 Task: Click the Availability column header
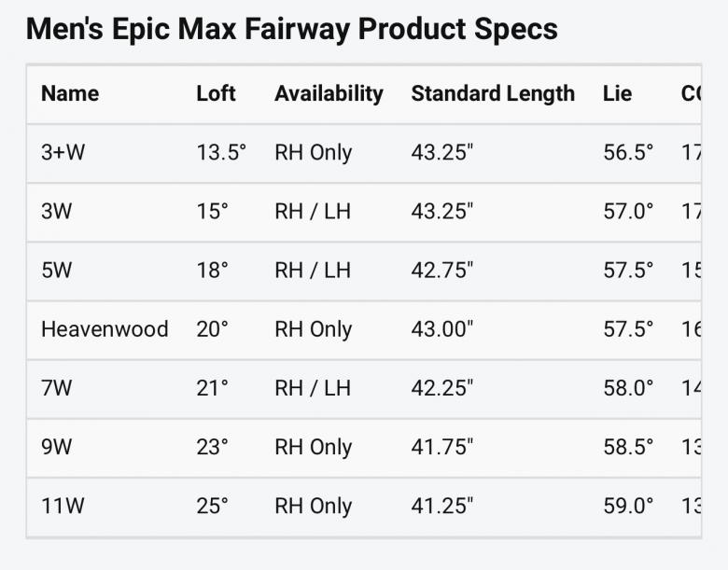(x=329, y=94)
